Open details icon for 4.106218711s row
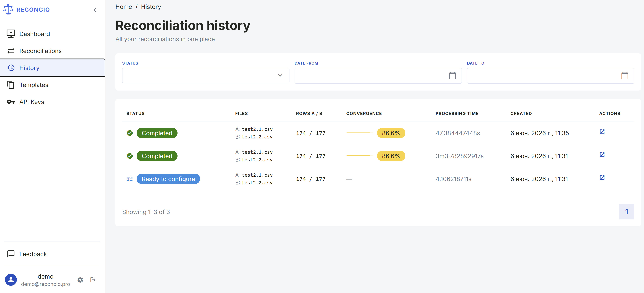The height and width of the screenshot is (293, 644). point(602,178)
